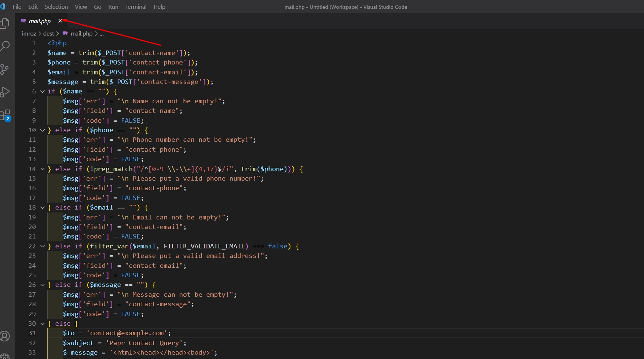Collapse the else if ($phone) block on line 10

point(43,130)
